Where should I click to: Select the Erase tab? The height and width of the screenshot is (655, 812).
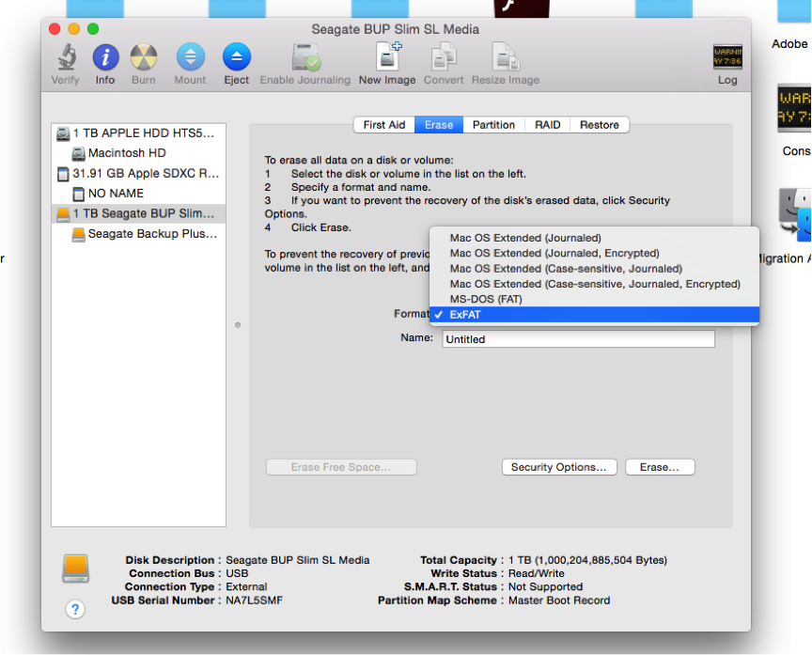[x=439, y=125]
